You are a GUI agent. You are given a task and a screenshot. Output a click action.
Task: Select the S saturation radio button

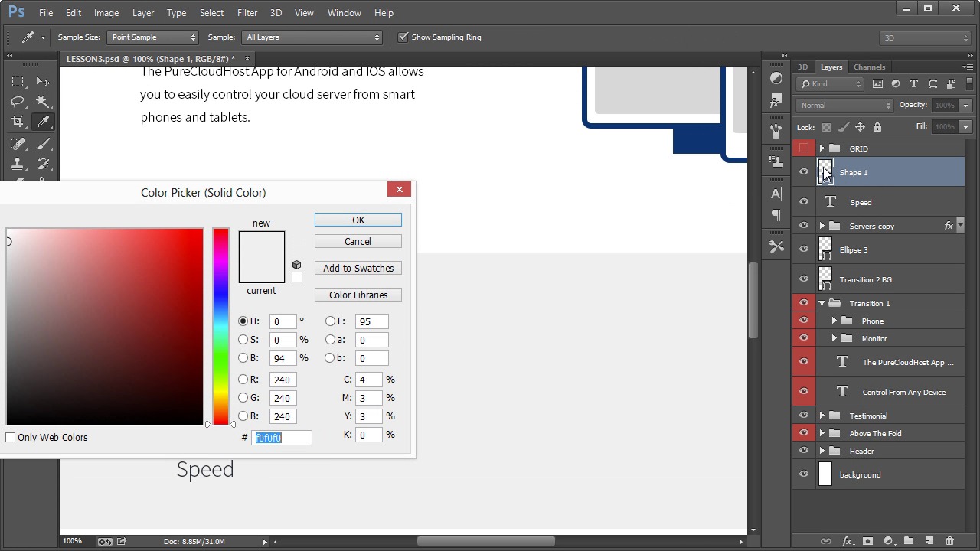point(243,340)
